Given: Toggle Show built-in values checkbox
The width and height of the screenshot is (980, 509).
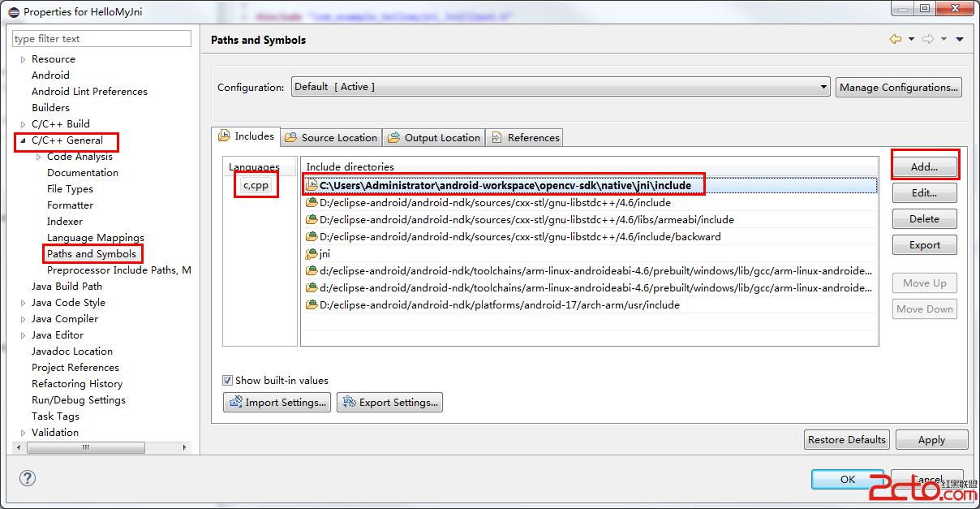Looking at the screenshot, I should pos(228,380).
